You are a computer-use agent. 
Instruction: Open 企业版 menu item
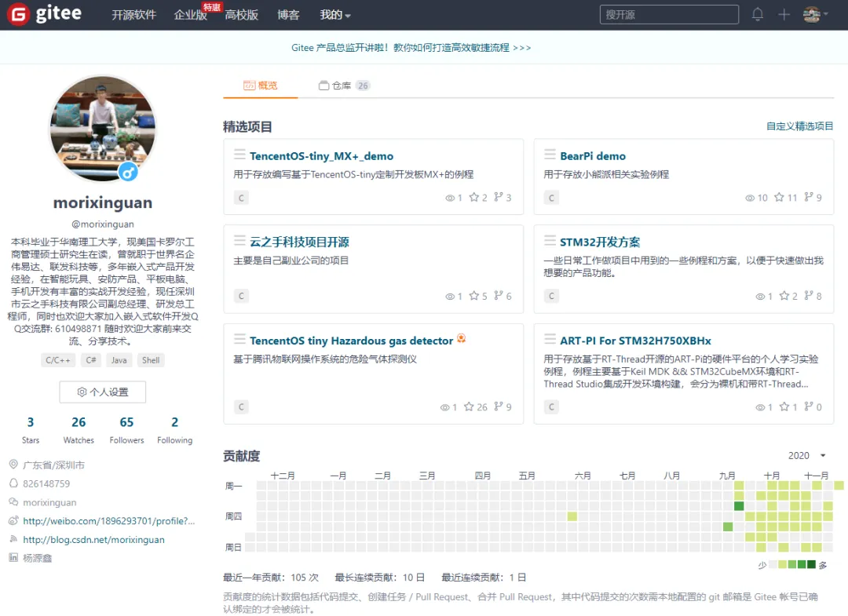(x=190, y=15)
